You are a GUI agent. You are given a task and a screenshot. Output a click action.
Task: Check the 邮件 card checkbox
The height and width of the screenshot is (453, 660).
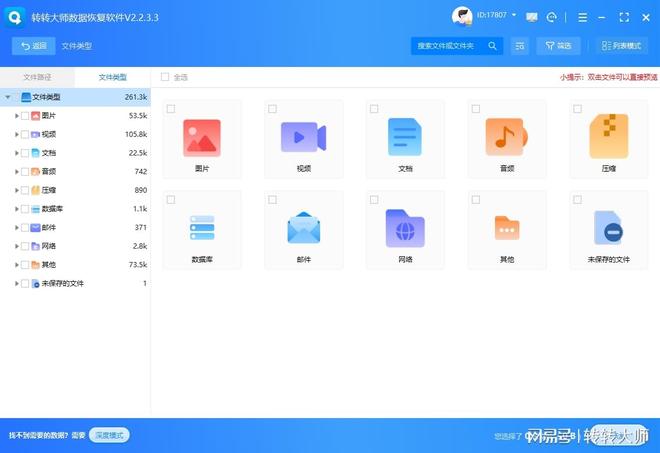[x=272, y=200]
